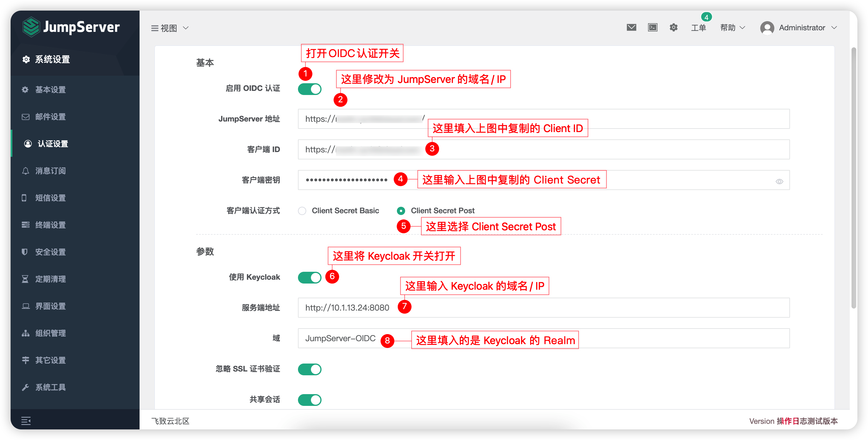868x440 pixels.
Task: Click the 终端设置 server icon
Action: click(x=26, y=225)
